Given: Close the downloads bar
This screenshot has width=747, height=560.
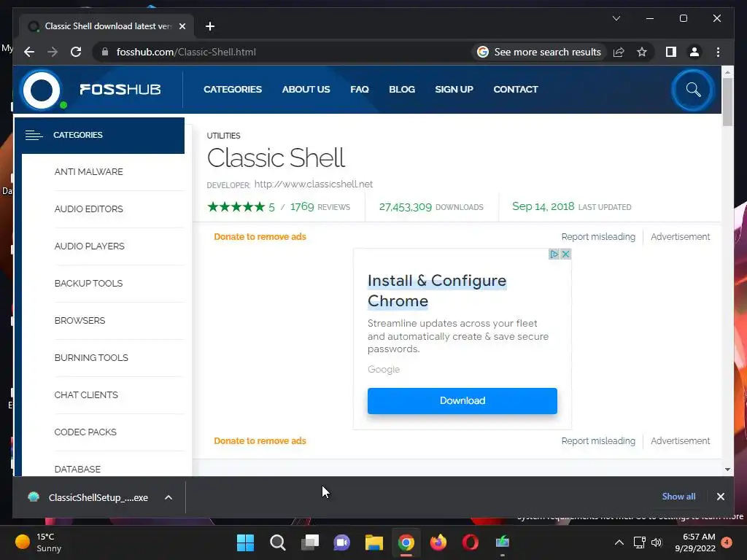Looking at the screenshot, I should tap(720, 497).
